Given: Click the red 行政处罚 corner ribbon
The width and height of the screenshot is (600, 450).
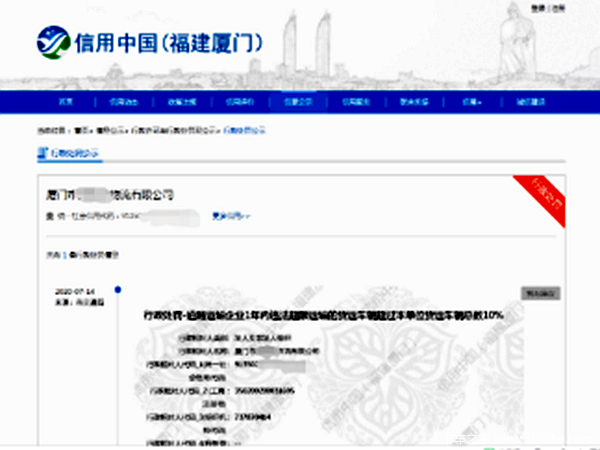Looking at the screenshot, I should [543, 197].
